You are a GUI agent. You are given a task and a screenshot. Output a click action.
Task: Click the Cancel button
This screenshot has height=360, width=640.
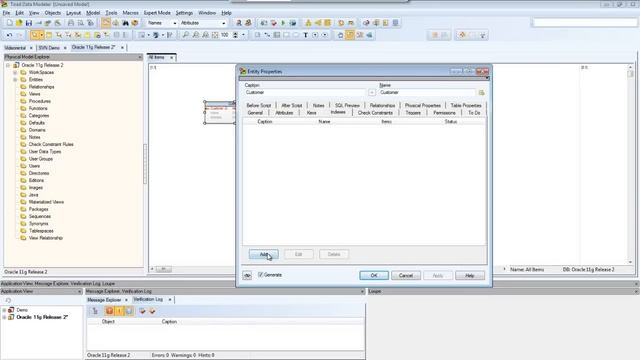(x=406, y=276)
